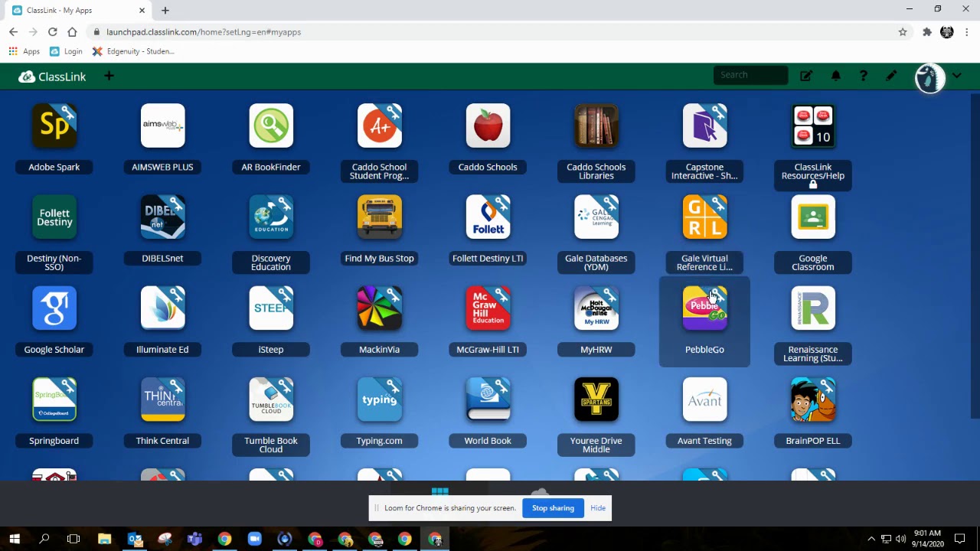The width and height of the screenshot is (980, 551).
Task: Launch Gale Databases (YDM) app
Action: point(596,217)
